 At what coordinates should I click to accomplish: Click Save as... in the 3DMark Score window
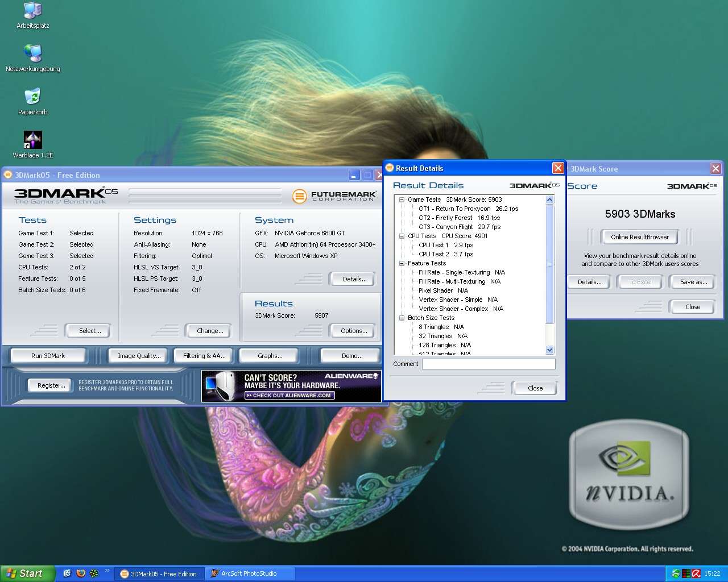[x=693, y=282]
